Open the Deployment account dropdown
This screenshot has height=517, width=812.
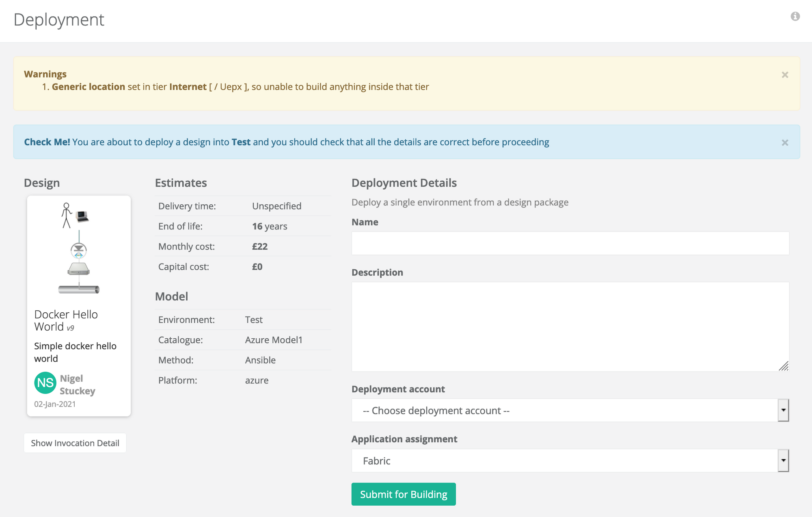click(564, 410)
